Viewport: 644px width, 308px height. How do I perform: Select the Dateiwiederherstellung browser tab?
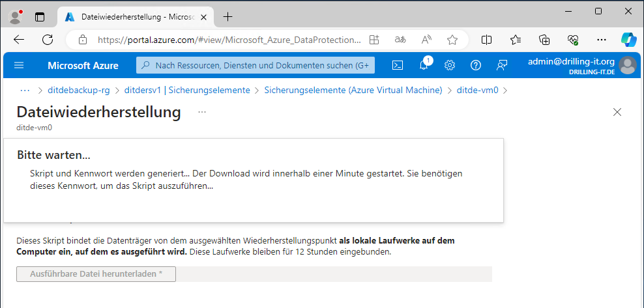tap(137, 17)
